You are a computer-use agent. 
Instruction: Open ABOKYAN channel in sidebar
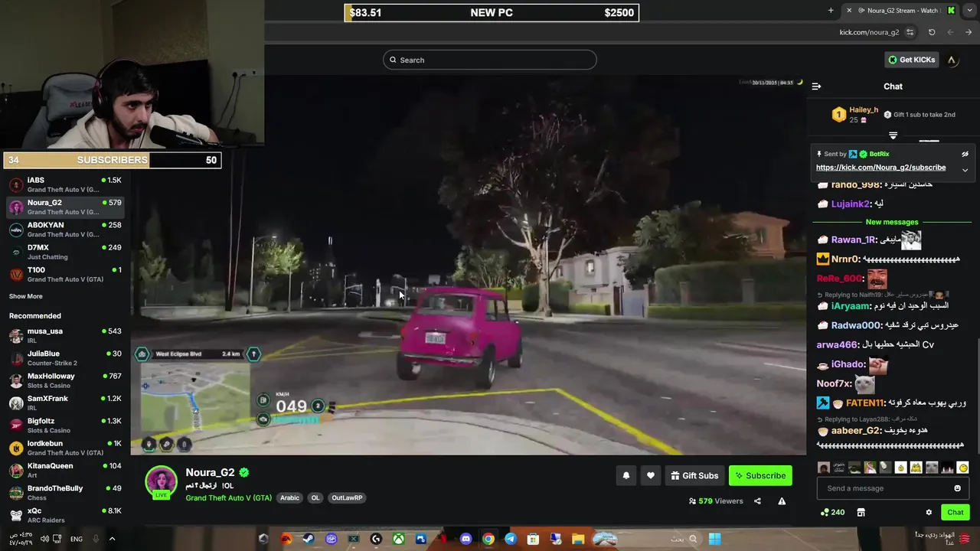pos(65,230)
